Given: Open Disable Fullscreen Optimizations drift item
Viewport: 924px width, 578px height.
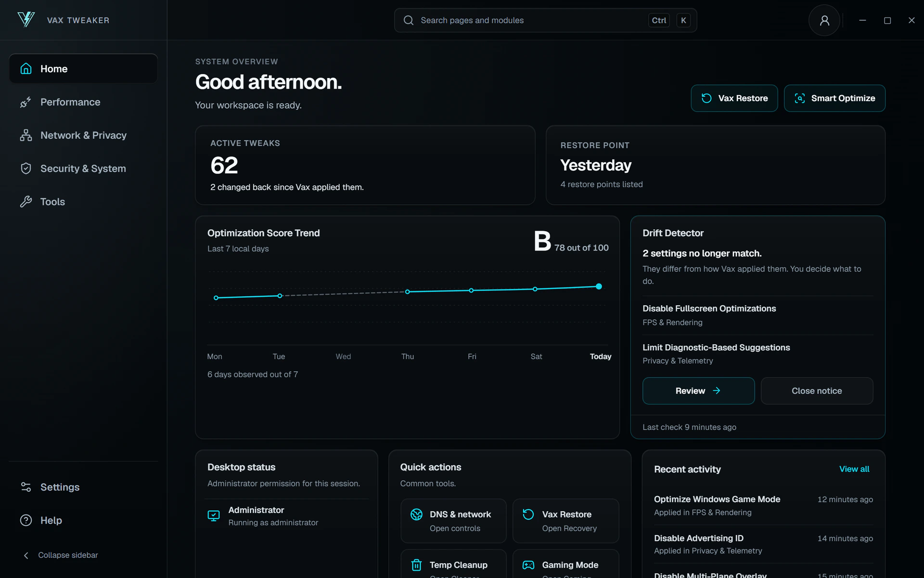Looking at the screenshot, I should [x=757, y=315].
